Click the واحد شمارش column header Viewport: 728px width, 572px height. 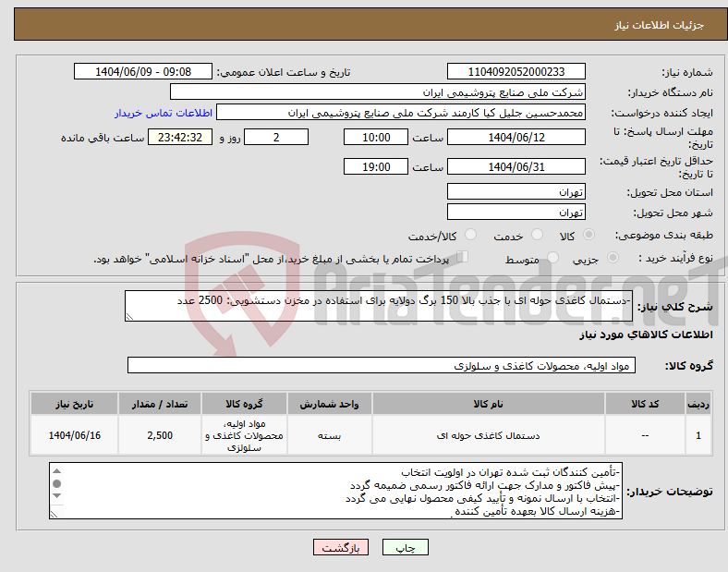click(x=329, y=404)
